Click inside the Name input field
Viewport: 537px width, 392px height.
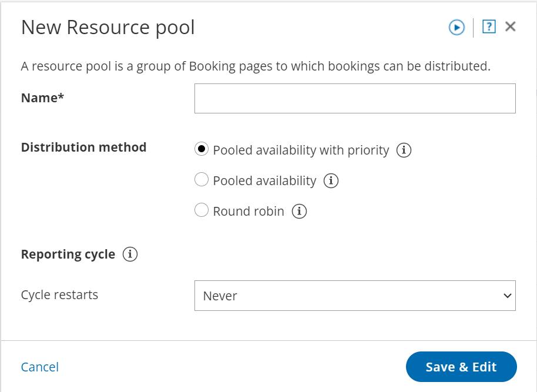[354, 98]
